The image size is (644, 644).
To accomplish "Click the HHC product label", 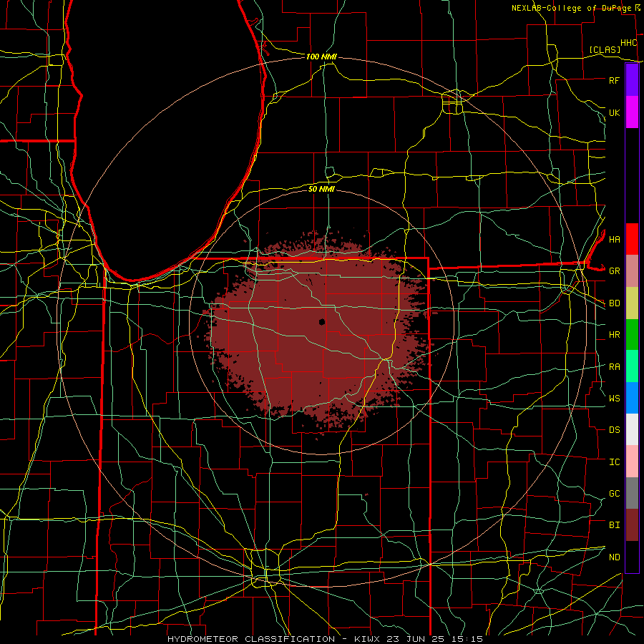I will (628, 43).
